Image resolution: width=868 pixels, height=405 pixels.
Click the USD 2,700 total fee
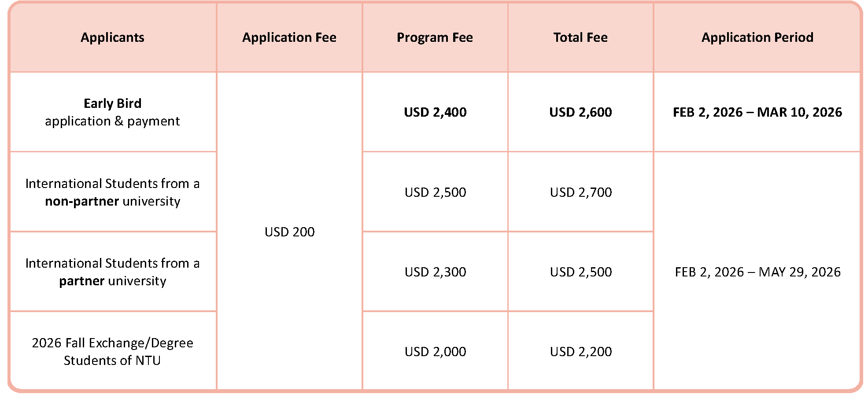[x=580, y=192]
